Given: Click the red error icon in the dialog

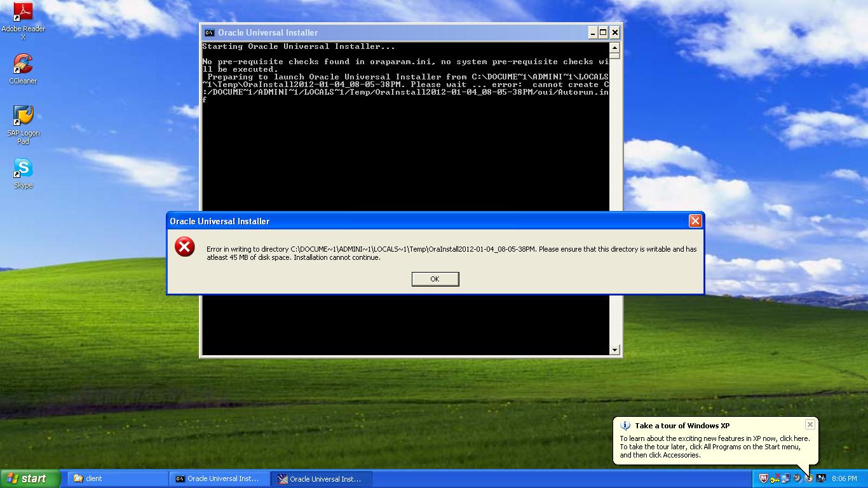Looking at the screenshot, I should click(185, 247).
